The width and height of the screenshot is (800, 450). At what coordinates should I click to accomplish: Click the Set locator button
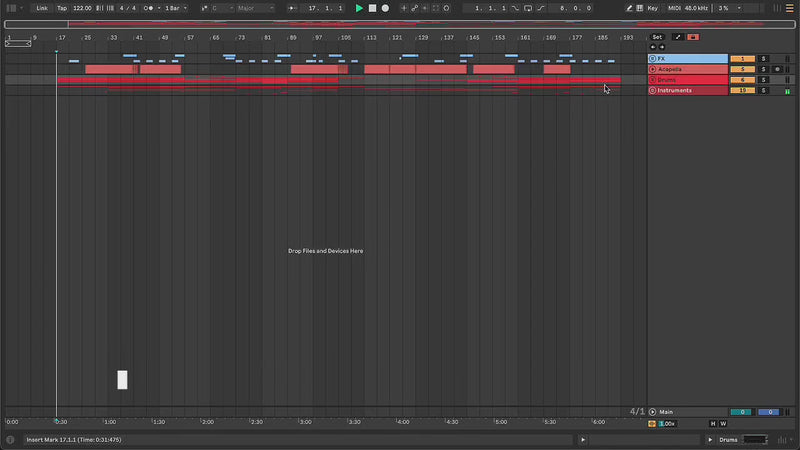tap(657, 37)
